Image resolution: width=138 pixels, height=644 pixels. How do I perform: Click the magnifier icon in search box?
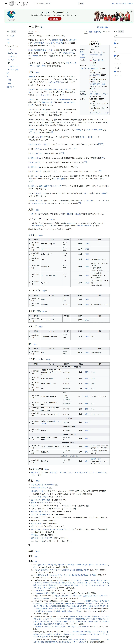pyautogui.click(x=35, y=4)
